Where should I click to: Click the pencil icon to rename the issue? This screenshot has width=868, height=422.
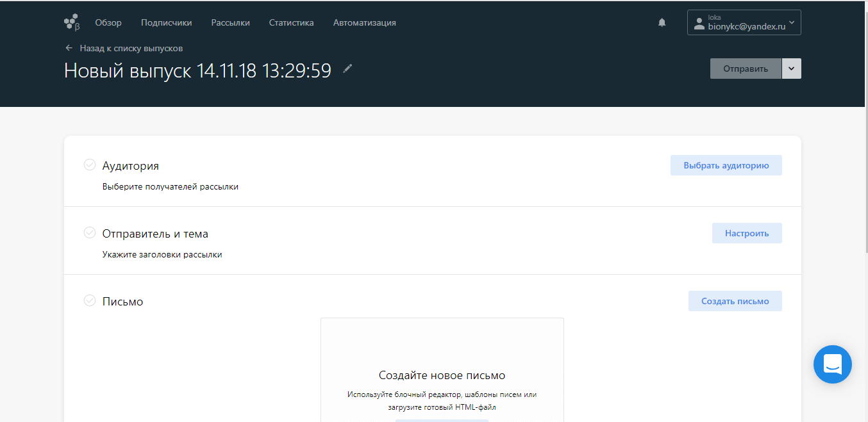(347, 69)
